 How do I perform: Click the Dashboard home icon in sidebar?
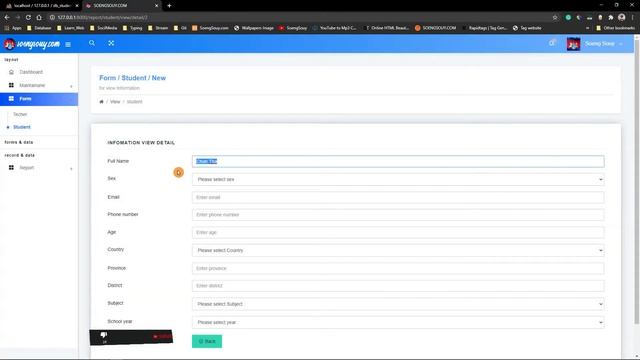(11, 72)
